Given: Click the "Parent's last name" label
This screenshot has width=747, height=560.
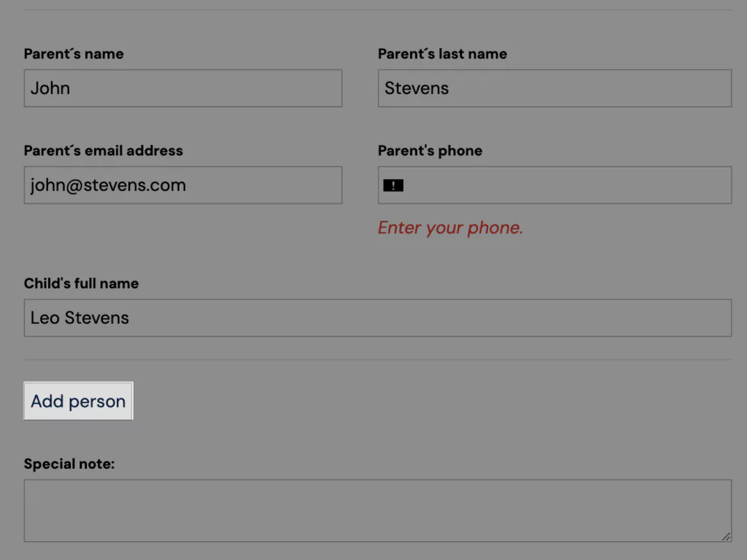Looking at the screenshot, I should pos(442,54).
